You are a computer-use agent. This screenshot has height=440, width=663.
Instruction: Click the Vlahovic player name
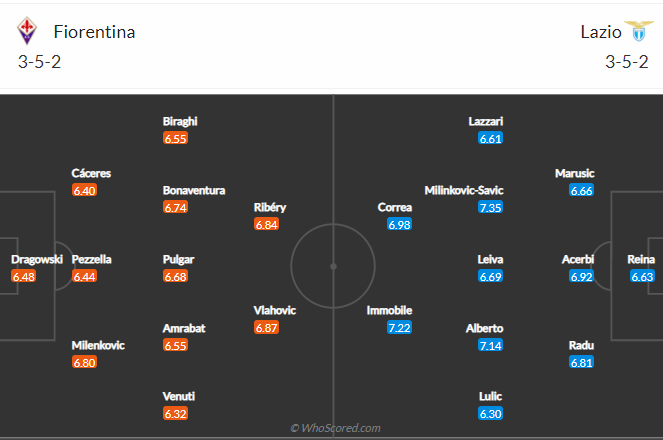coord(274,311)
